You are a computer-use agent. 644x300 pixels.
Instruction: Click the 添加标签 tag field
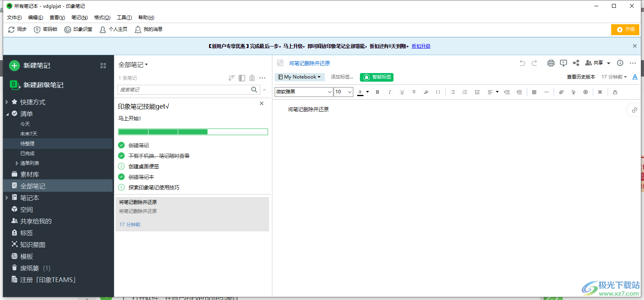coord(342,77)
